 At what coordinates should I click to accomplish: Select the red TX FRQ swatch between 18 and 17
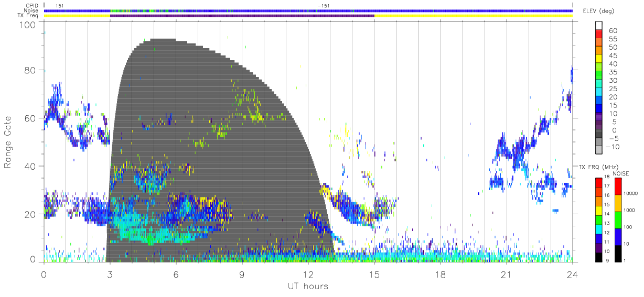tap(598, 182)
